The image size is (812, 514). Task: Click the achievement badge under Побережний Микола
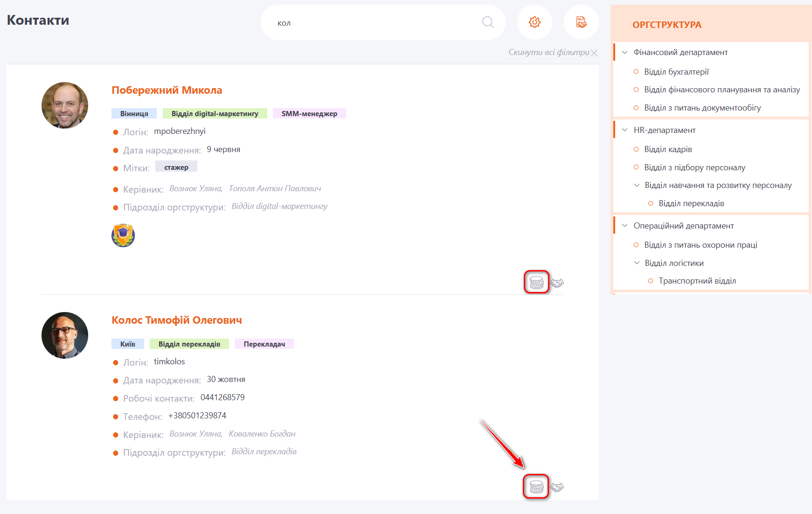pos(123,236)
